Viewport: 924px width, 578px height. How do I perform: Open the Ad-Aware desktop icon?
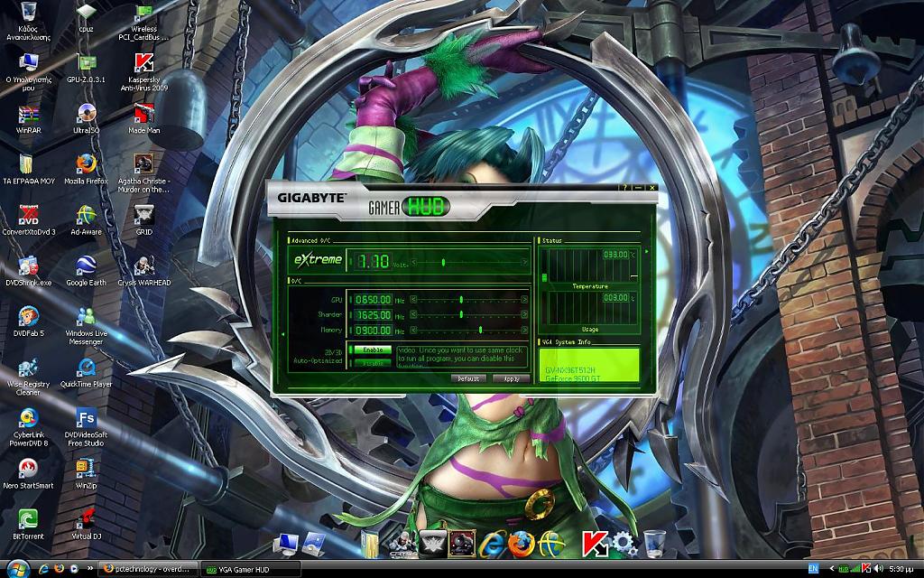tap(86, 220)
